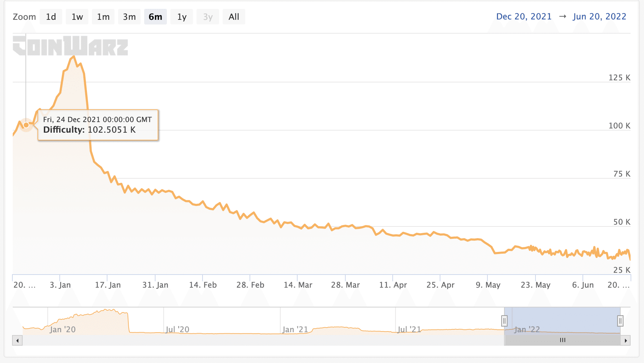Image resolution: width=644 pixels, height=363 pixels.
Task: Click the navigator scrollbar left arrow
Action: coord(17,341)
